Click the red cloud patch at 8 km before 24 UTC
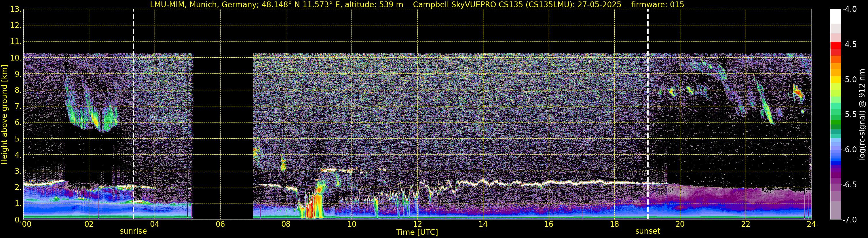This screenshot has height=238, width=868. pyautogui.click(x=798, y=92)
